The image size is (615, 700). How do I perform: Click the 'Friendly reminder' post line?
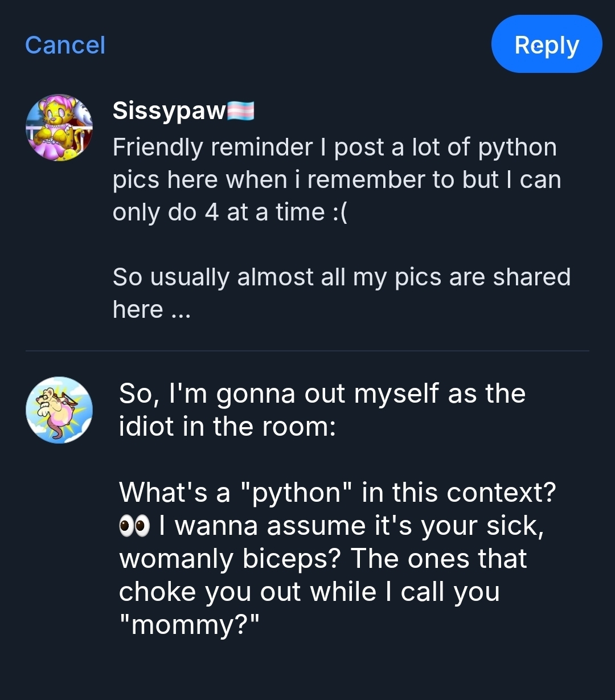[334, 148]
